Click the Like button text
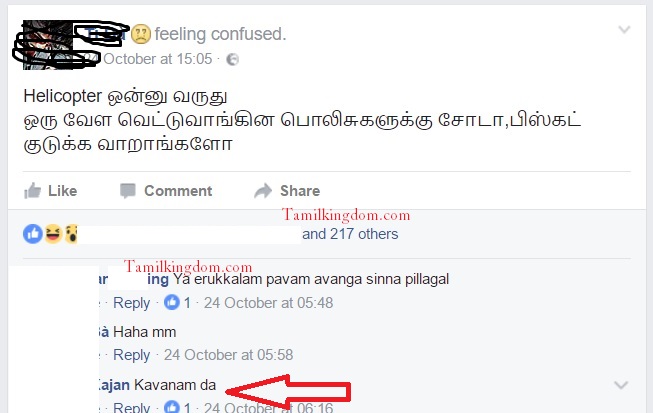The image size is (653, 413). coord(62,191)
